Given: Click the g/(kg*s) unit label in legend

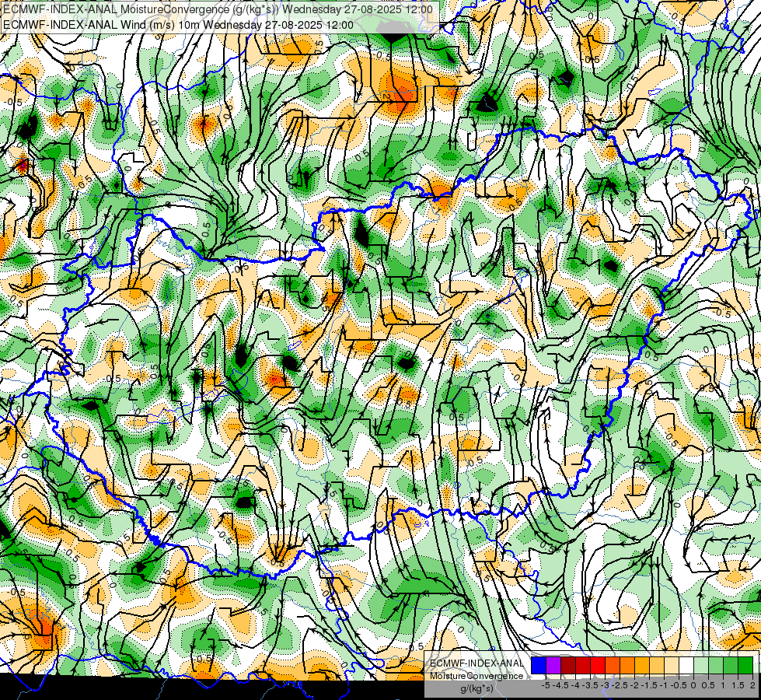Looking at the screenshot, I should click(477, 688).
